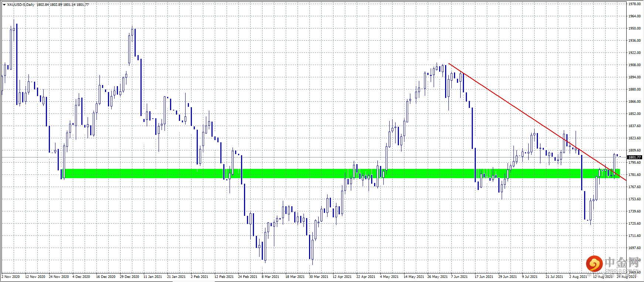This screenshot has width=644, height=282.
Task: Click the 21 Jul 2021 date label
Action: 555,277
